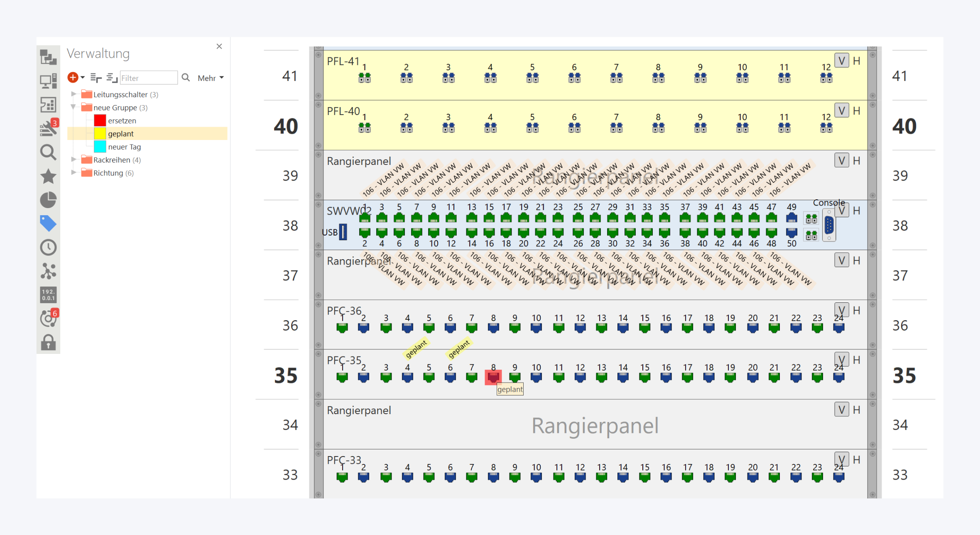Open the Mehr dropdown menu
The width and height of the screenshot is (980, 535).
pos(211,78)
